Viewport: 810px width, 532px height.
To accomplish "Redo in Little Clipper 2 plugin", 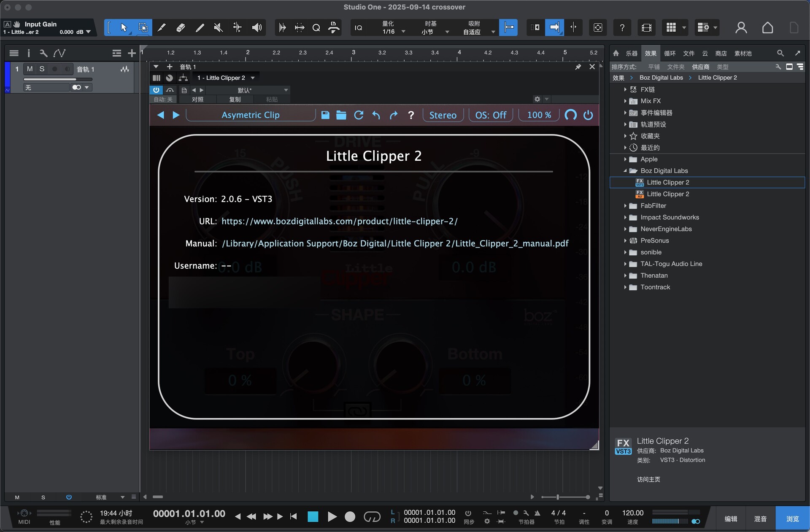I will point(393,115).
